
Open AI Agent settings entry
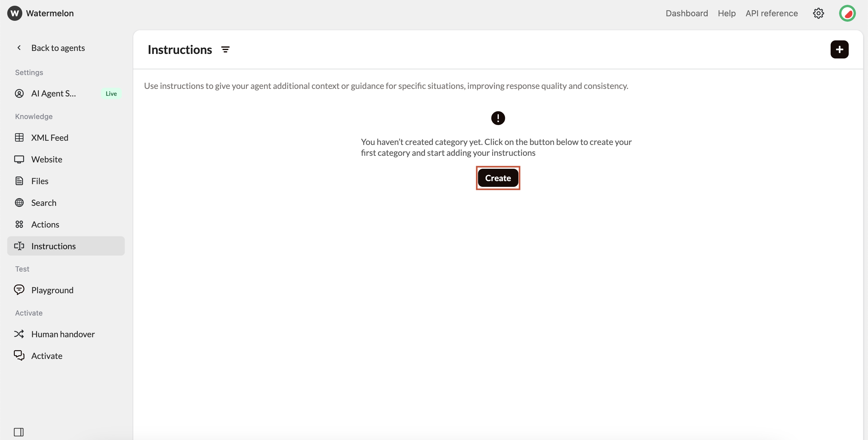pos(53,93)
